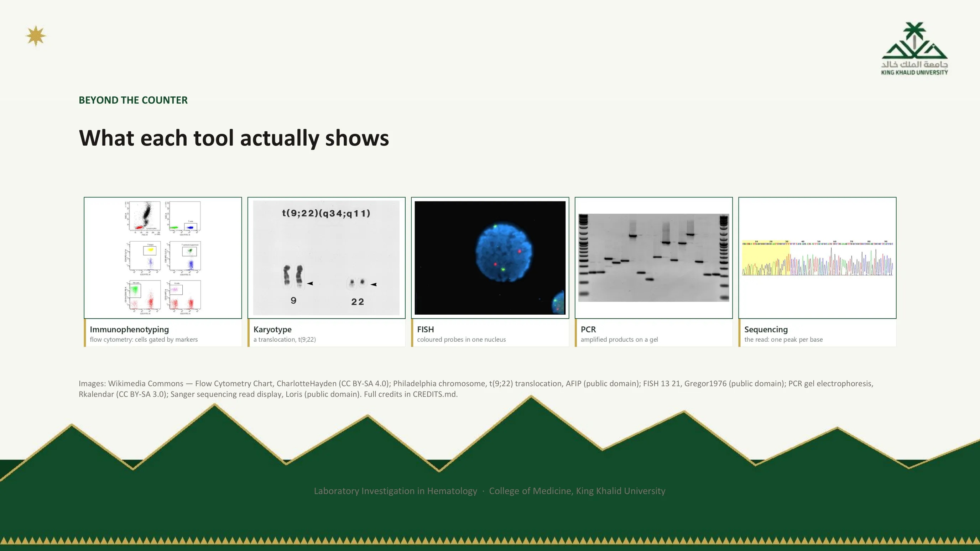Click the King Khalid University logo
Image resolution: width=980 pixels, height=551 pixels.
click(914, 49)
